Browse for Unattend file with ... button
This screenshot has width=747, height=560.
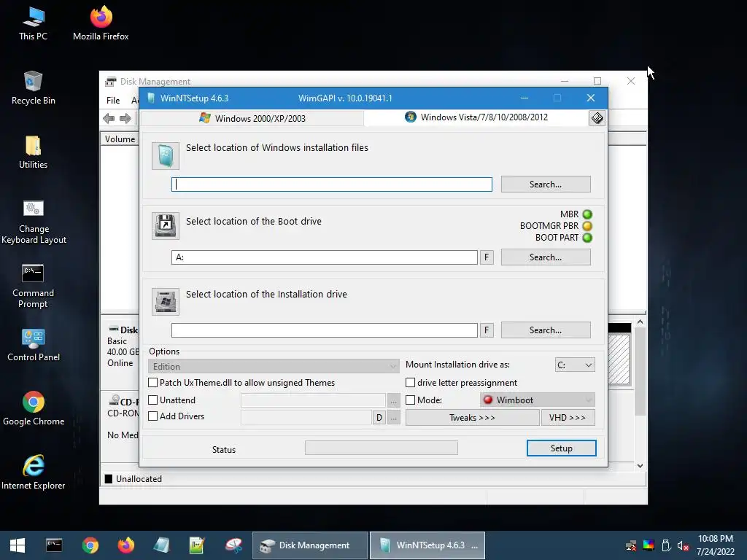coord(393,400)
